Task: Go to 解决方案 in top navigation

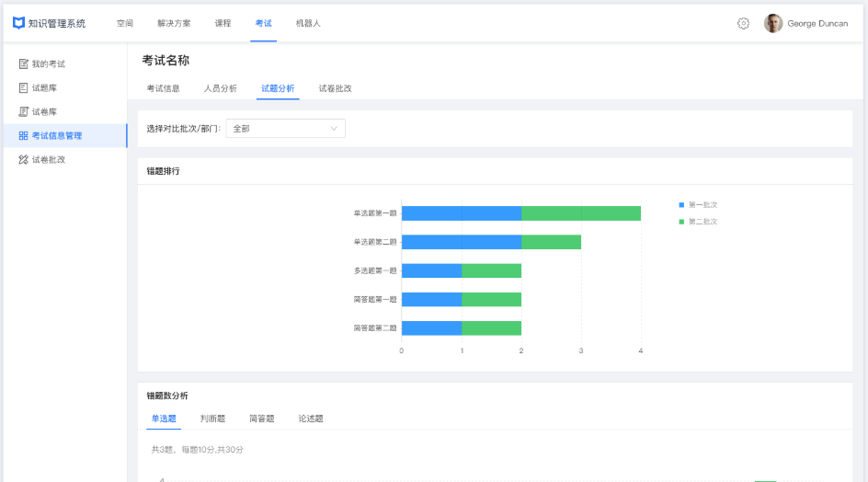Action: point(174,23)
